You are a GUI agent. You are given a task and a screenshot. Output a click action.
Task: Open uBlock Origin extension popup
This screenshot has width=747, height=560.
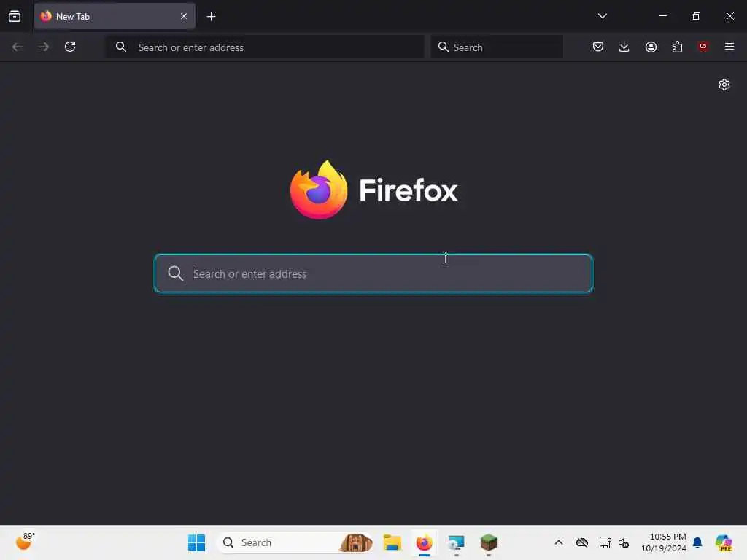pos(703,46)
